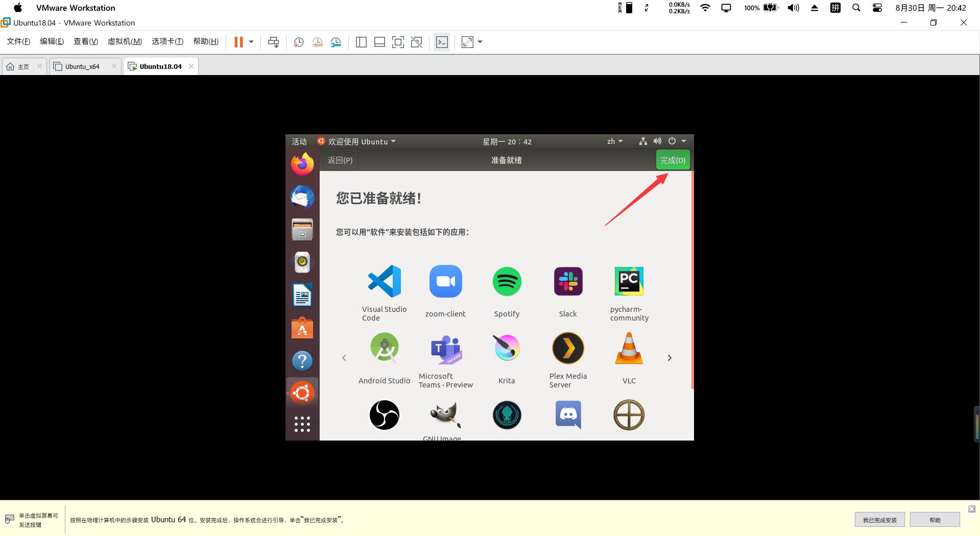Revert to snapshot toolbar icon
980x536 pixels.
tap(317, 42)
